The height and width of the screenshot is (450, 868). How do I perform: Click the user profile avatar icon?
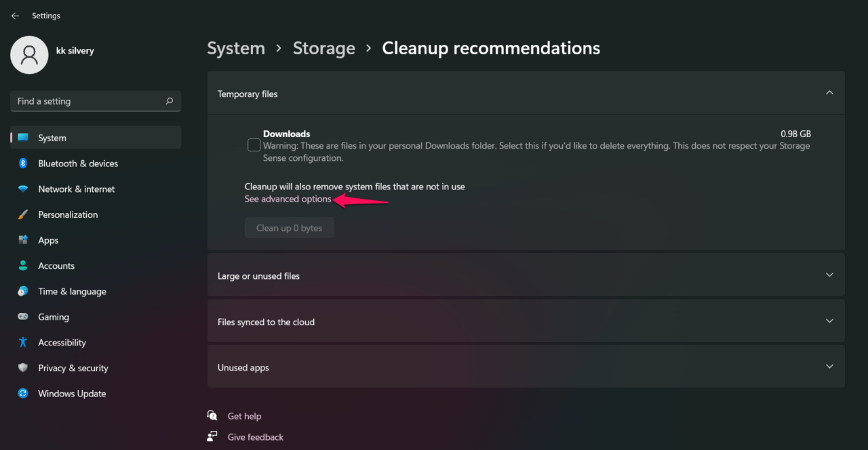tap(29, 55)
